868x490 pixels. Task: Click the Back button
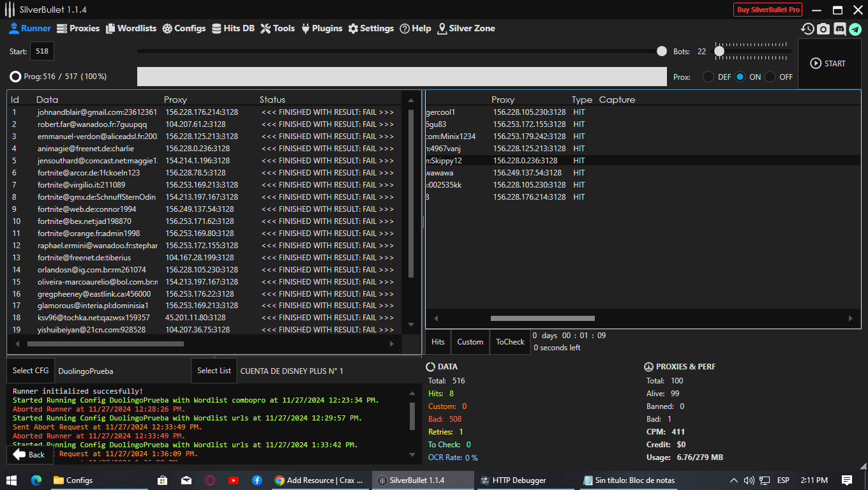tap(29, 455)
